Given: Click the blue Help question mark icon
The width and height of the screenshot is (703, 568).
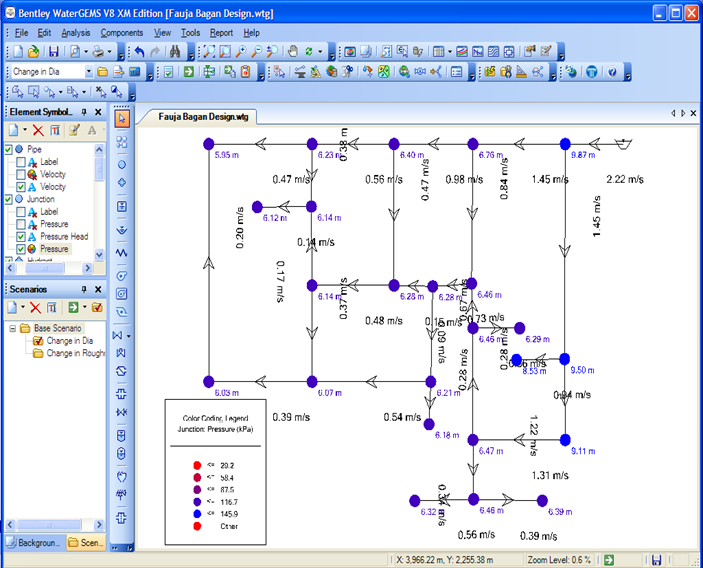Looking at the screenshot, I should click(x=612, y=72).
